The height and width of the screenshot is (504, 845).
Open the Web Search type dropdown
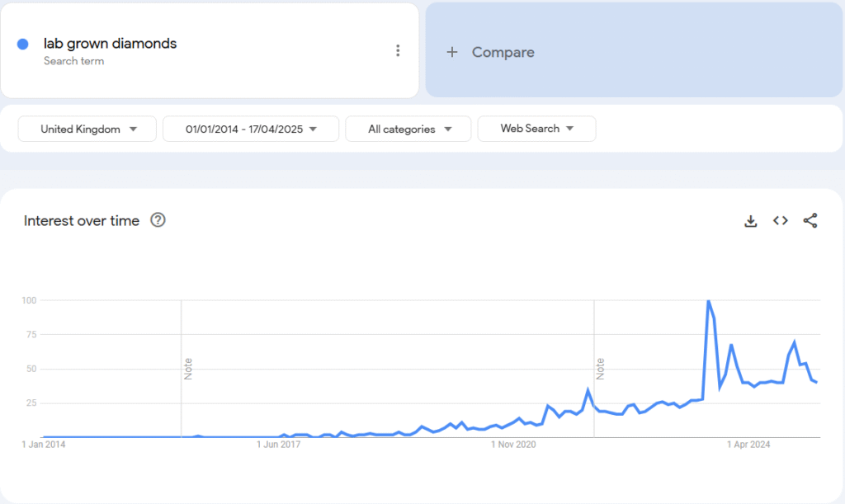(x=536, y=129)
